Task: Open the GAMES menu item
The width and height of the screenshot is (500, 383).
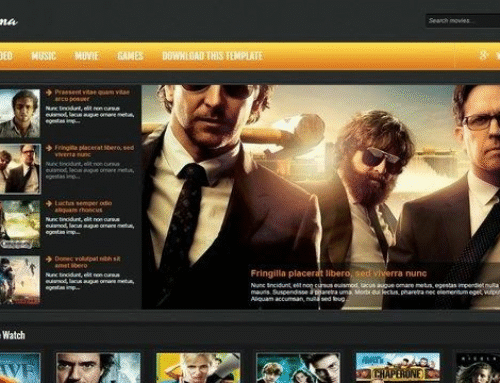Action: [130, 56]
